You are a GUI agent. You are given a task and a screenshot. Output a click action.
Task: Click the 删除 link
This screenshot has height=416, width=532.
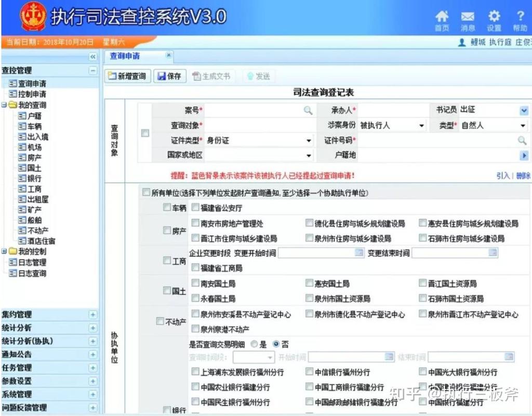click(523, 176)
